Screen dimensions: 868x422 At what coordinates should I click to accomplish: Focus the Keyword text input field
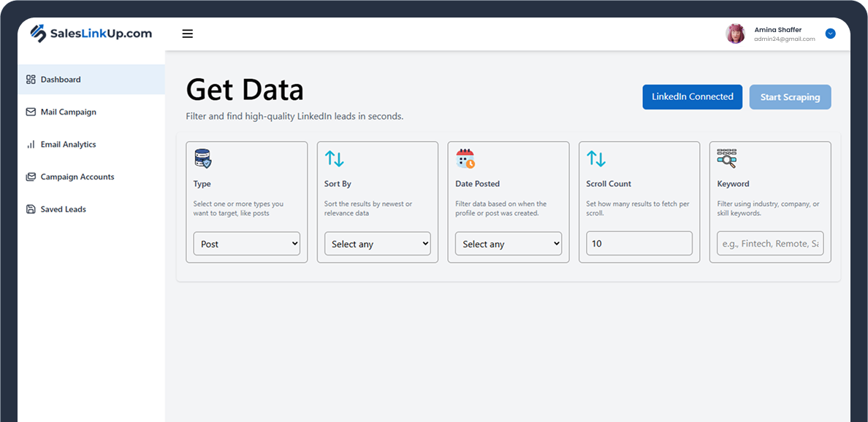(769, 244)
